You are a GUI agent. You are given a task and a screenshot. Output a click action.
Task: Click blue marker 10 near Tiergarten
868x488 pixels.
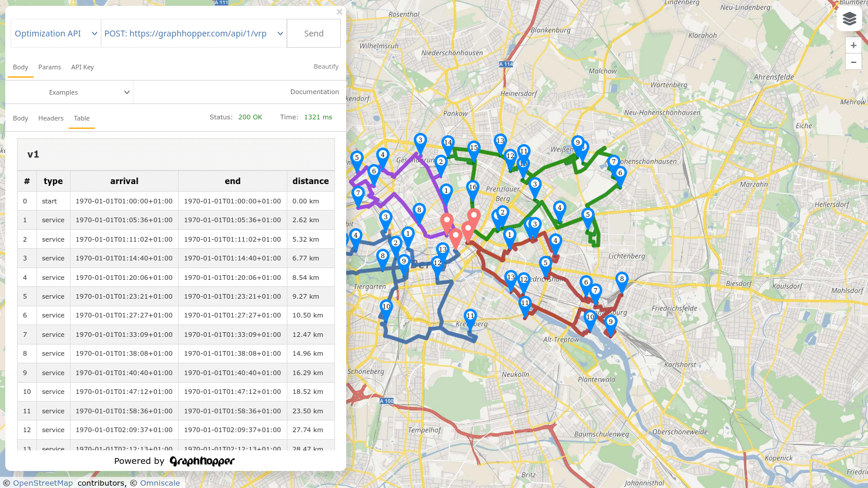point(386,308)
